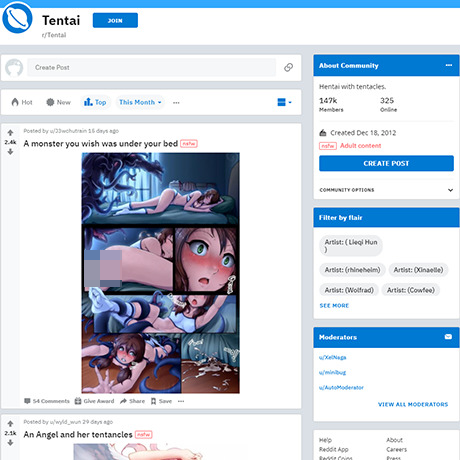Open the 54 Comments on the first post
Image resolution: width=460 pixels, height=460 pixels.
click(x=47, y=401)
